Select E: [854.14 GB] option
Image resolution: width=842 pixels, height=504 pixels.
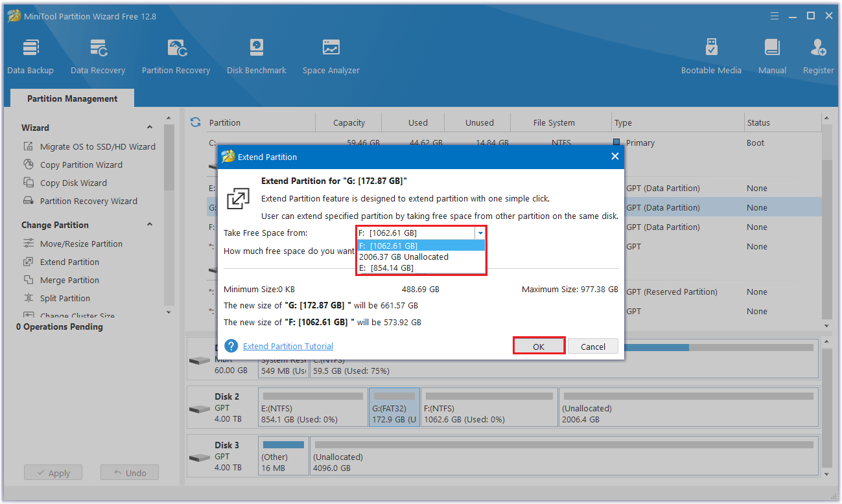tap(421, 268)
